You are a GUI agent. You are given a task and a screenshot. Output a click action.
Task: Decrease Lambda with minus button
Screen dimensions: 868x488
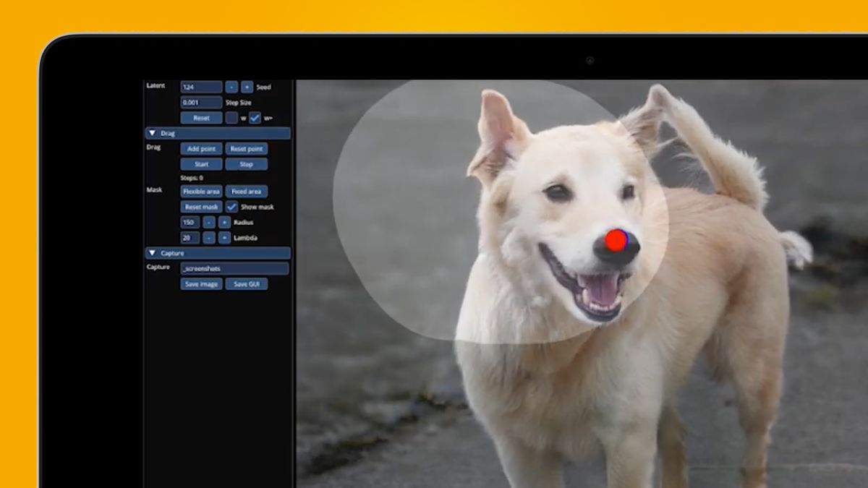[x=209, y=238]
